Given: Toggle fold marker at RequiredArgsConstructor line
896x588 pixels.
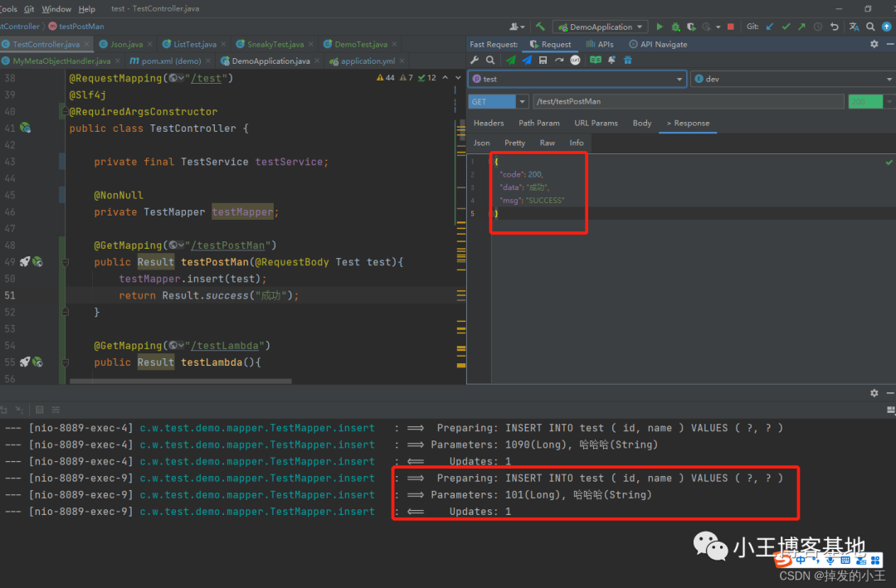Looking at the screenshot, I should (x=64, y=112).
